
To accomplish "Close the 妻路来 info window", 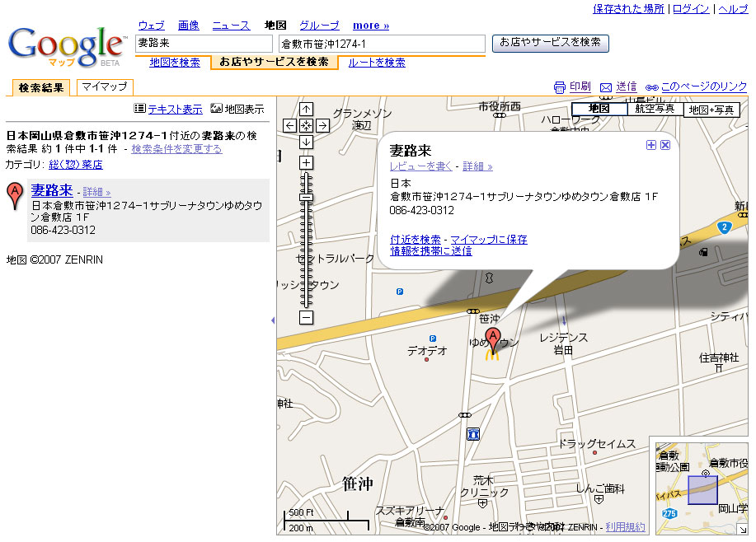I will pyautogui.click(x=665, y=145).
